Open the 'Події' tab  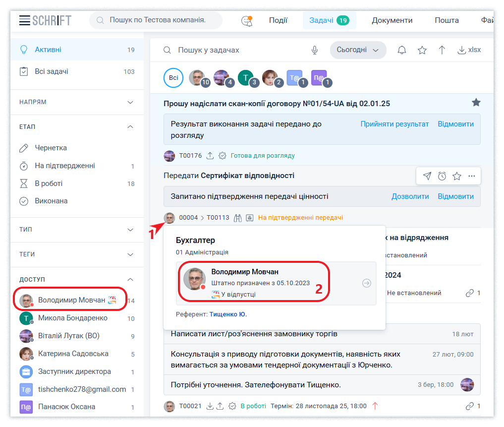coord(278,20)
